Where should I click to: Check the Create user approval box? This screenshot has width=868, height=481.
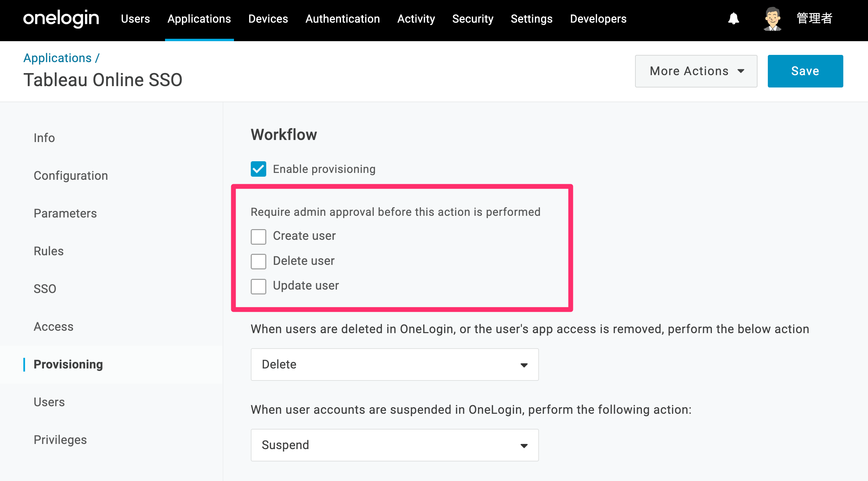coord(258,237)
